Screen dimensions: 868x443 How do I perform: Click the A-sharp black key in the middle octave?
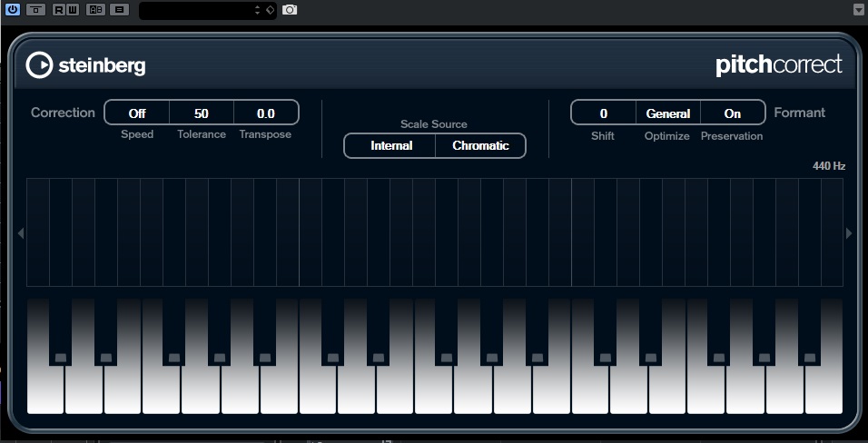click(x=537, y=332)
